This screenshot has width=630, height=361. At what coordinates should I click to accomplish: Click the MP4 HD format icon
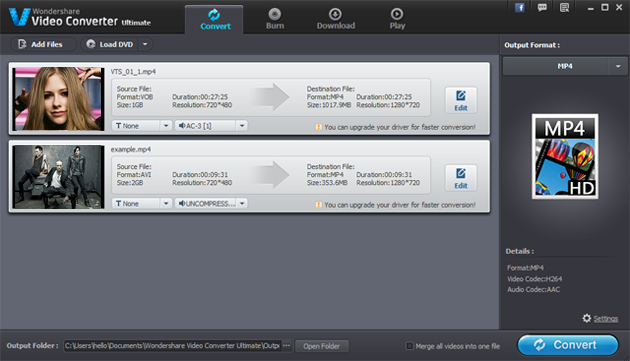coord(565,156)
